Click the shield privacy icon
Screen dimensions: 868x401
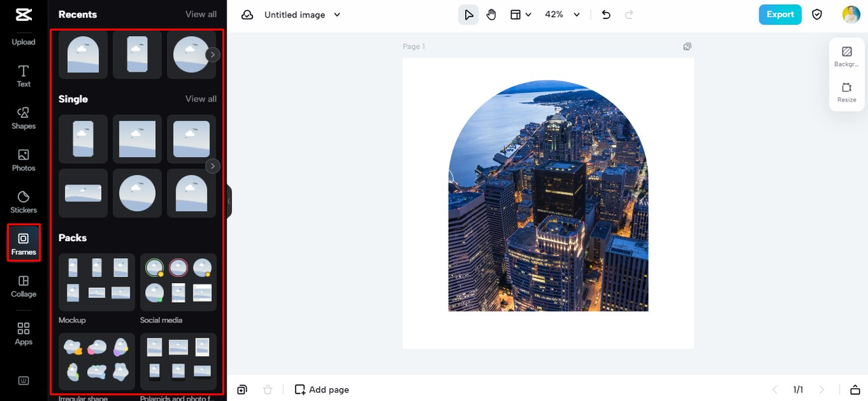[817, 14]
